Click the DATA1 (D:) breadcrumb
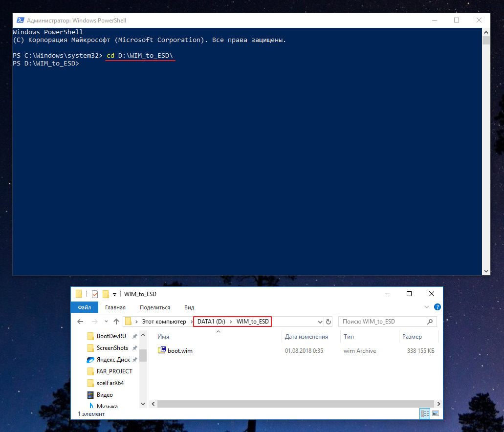The height and width of the screenshot is (432, 504). pyautogui.click(x=211, y=322)
